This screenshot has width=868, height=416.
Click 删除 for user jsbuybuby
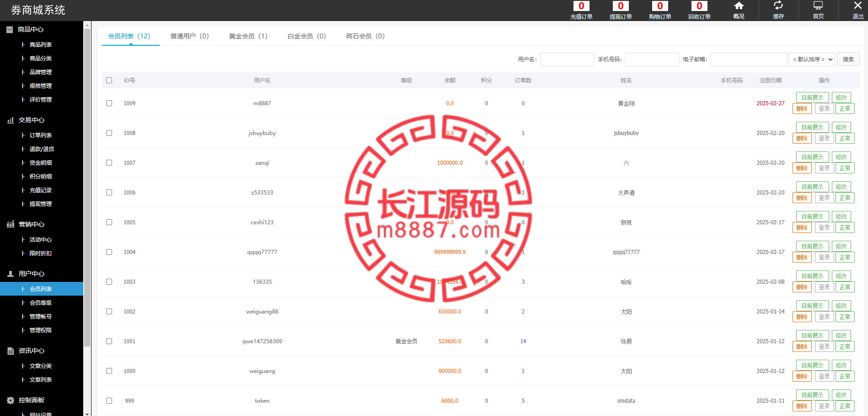coord(802,138)
